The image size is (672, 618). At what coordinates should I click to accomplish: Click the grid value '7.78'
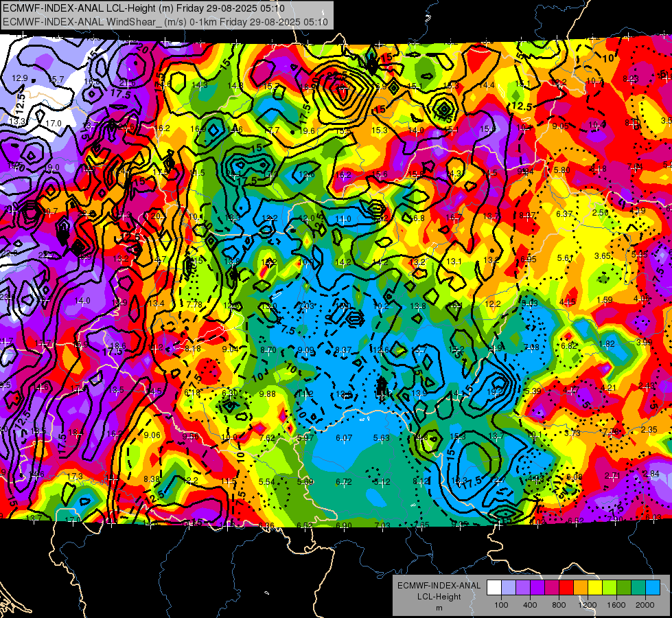[x=194, y=304]
